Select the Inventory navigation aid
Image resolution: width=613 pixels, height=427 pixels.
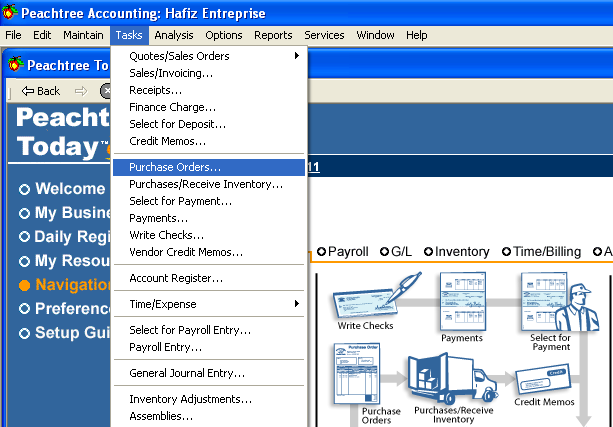click(457, 252)
